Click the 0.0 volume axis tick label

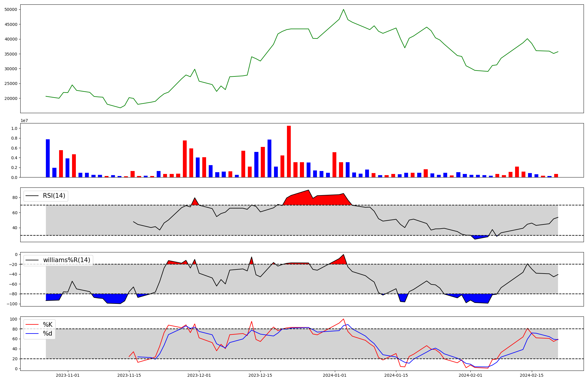point(14,177)
